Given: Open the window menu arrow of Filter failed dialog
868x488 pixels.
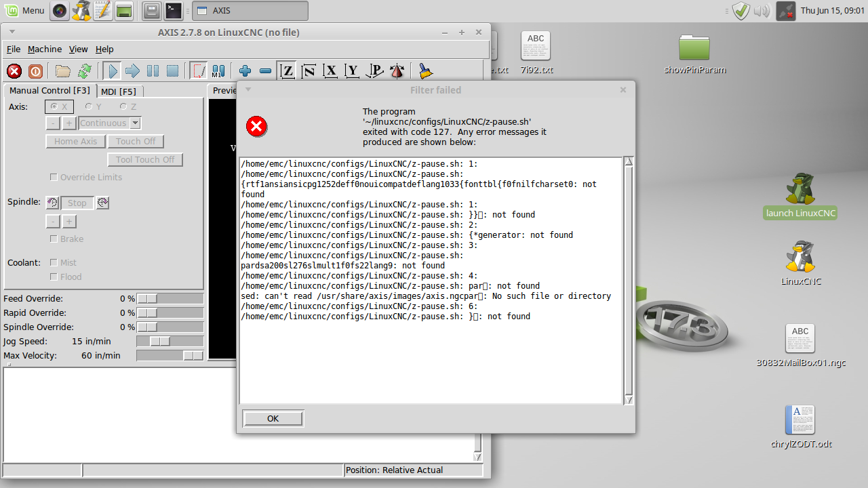Looking at the screenshot, I should tap(248, 89).
